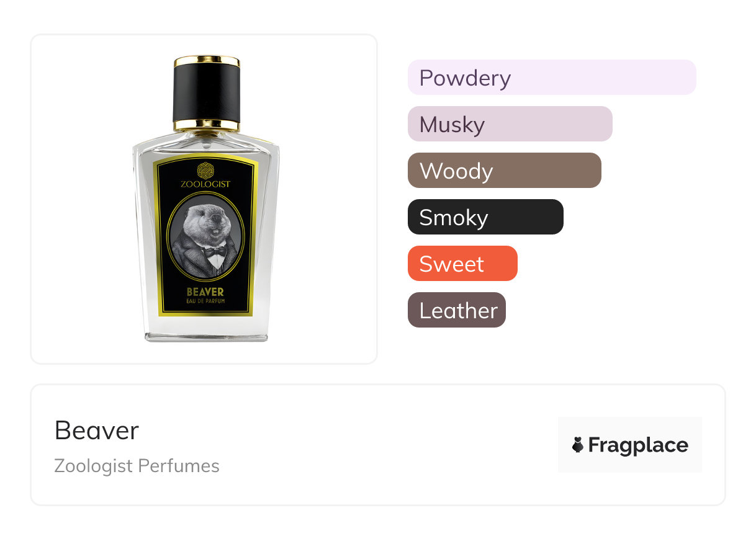Click the BEAVER text on the bottle label
The height and width of the screenshot is (536, 756).
pos(205,292)
